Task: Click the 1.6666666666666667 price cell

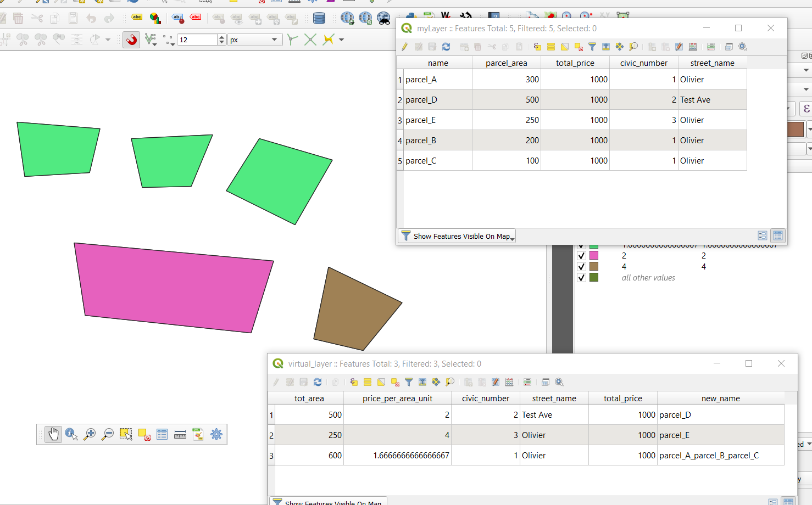Action: point(397,456)
